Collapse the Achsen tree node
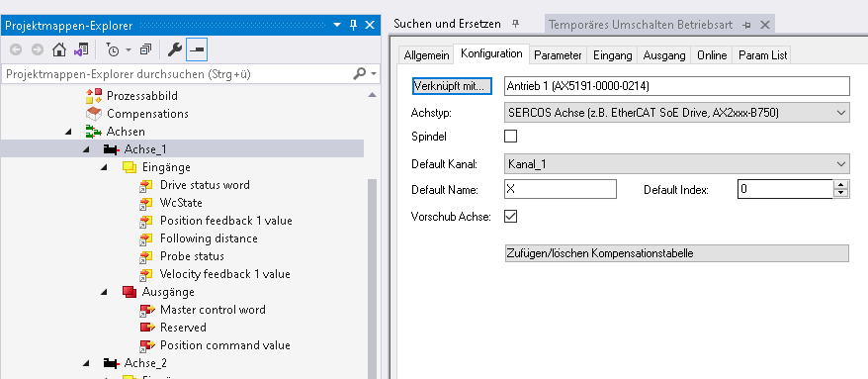This screenshot has height=379, width=868. 68,132
